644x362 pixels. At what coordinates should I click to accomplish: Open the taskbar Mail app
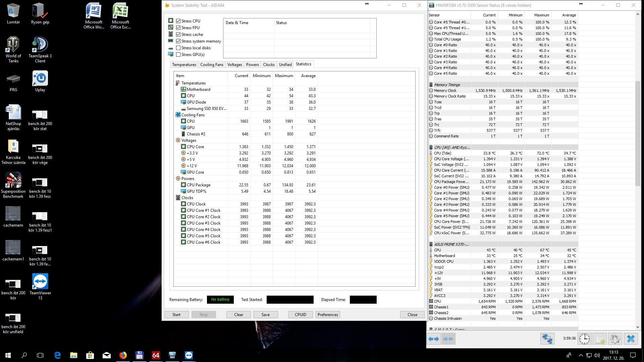107,355
